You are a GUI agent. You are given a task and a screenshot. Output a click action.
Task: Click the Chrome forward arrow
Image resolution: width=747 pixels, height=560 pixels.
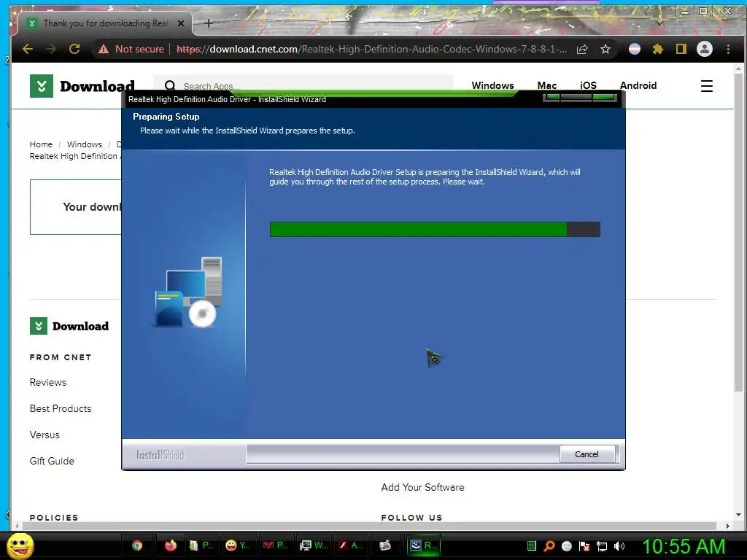tap(51, 49)
